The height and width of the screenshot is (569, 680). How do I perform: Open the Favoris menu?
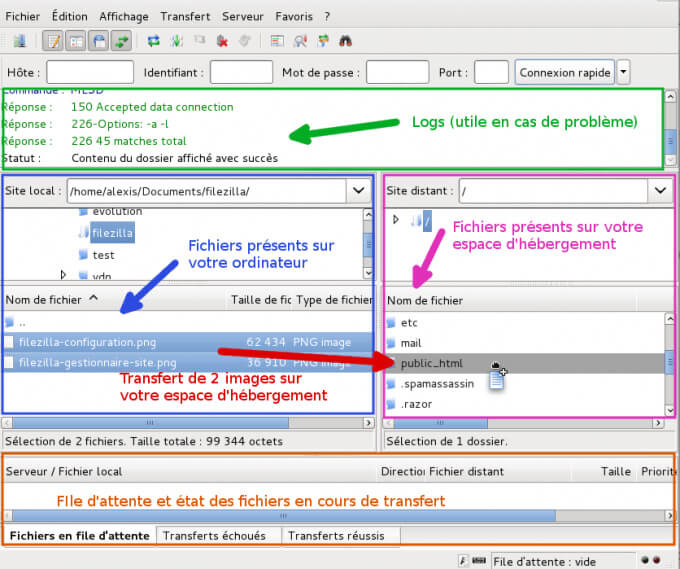click(294, 16)
